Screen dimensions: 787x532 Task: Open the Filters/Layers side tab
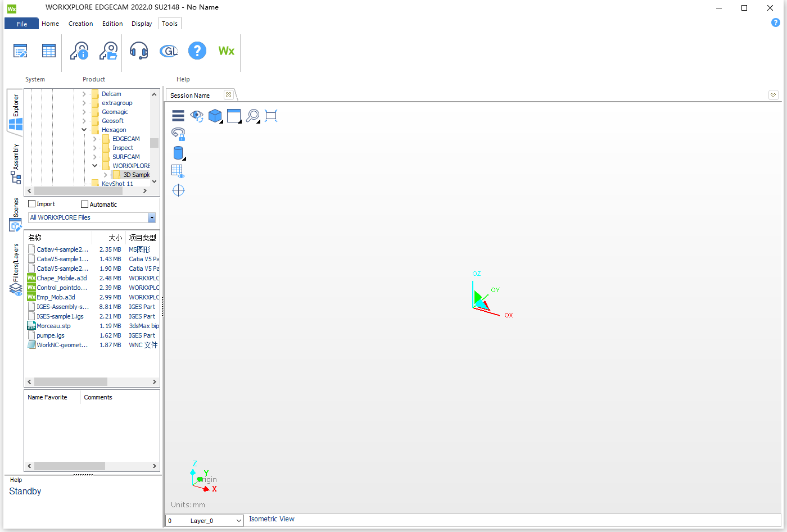pyautogui.click(x=16, y=270)
